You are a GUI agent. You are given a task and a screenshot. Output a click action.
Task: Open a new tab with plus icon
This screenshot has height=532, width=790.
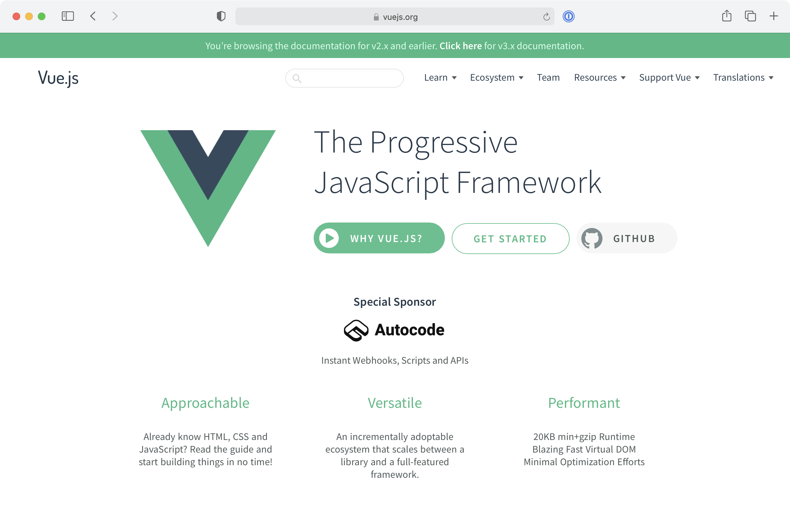773,16
